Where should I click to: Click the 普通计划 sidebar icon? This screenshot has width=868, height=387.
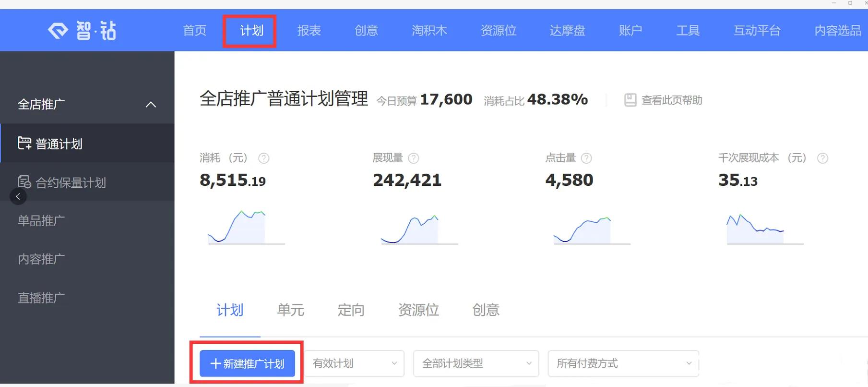tap(24, 143)
